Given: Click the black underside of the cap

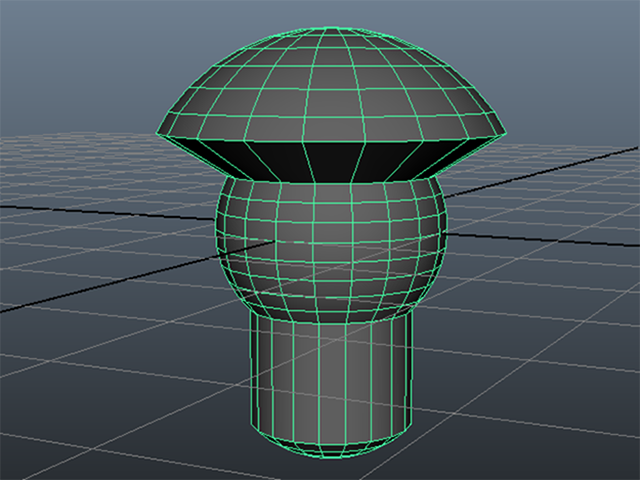Looking at the screenshot, I should pyautogui.click(x=333, y=161).
